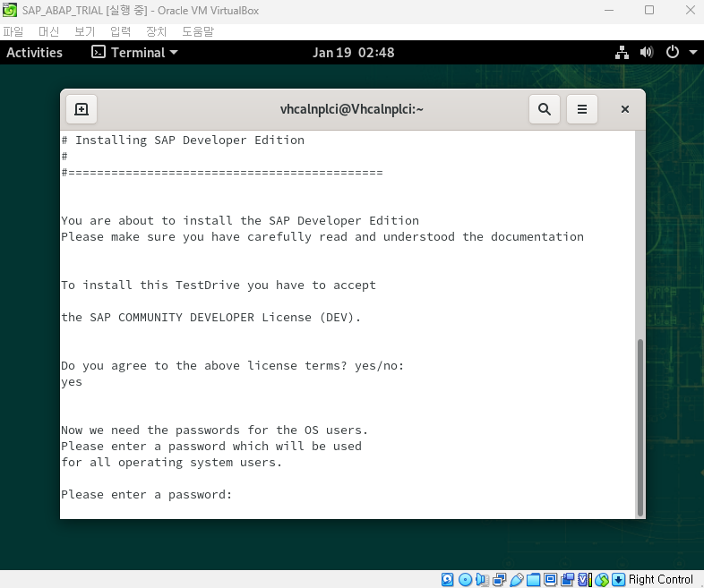This screenshot has width=704, height=588.
Task: Click the VirtualBox window icon in title bar
Action: click(10, 10)
